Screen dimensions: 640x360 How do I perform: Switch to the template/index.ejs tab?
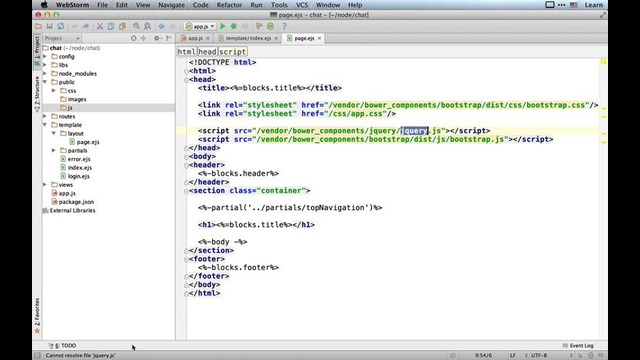[x=248, y=38]
